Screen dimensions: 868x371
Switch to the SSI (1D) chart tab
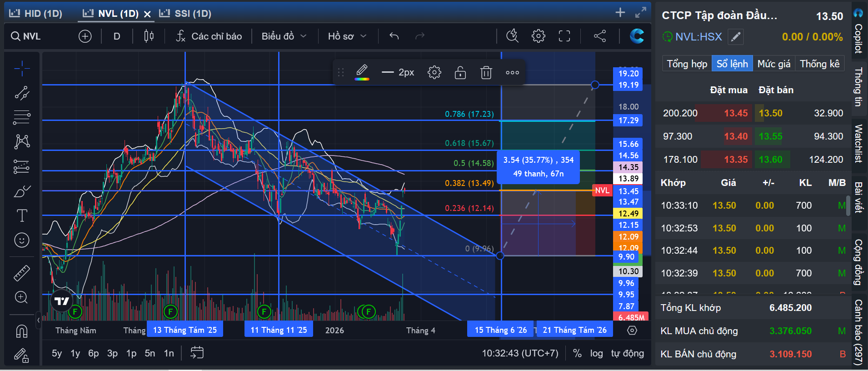(x=185, y=14)
